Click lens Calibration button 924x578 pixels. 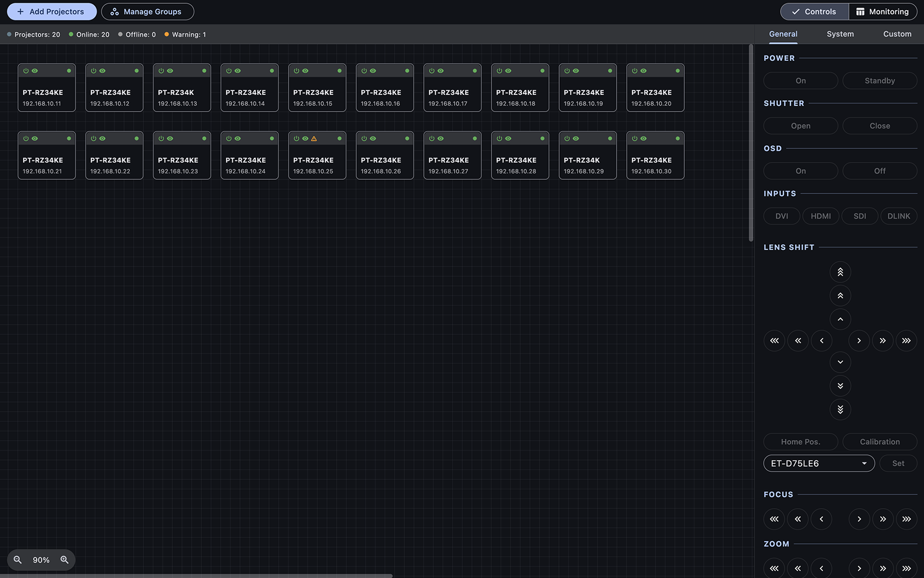[880, 442]
